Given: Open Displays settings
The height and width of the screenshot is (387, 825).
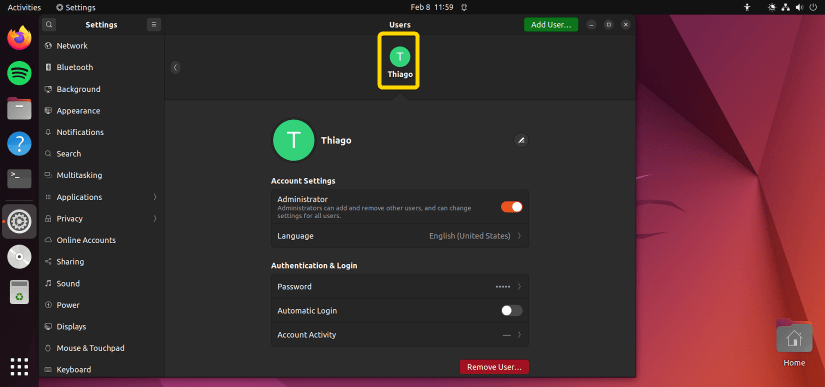Looking at the screenshot, I should point(102,327).
